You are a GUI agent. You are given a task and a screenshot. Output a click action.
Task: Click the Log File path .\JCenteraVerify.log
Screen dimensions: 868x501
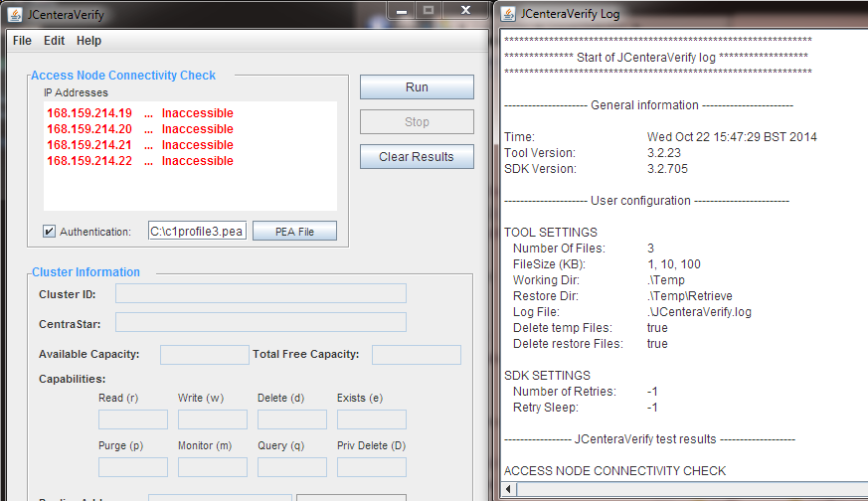(699, 312)
